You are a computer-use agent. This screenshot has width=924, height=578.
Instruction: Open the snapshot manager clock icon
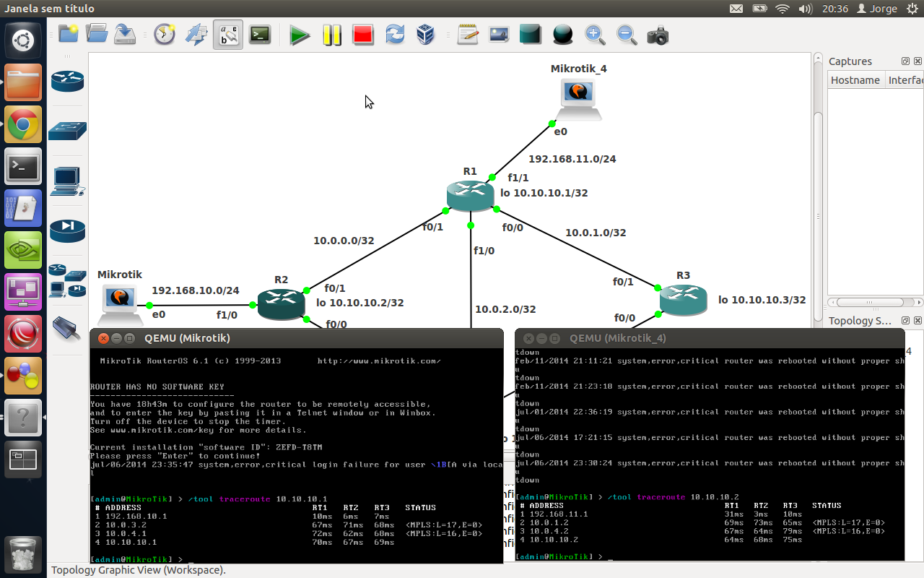[165, 34]
